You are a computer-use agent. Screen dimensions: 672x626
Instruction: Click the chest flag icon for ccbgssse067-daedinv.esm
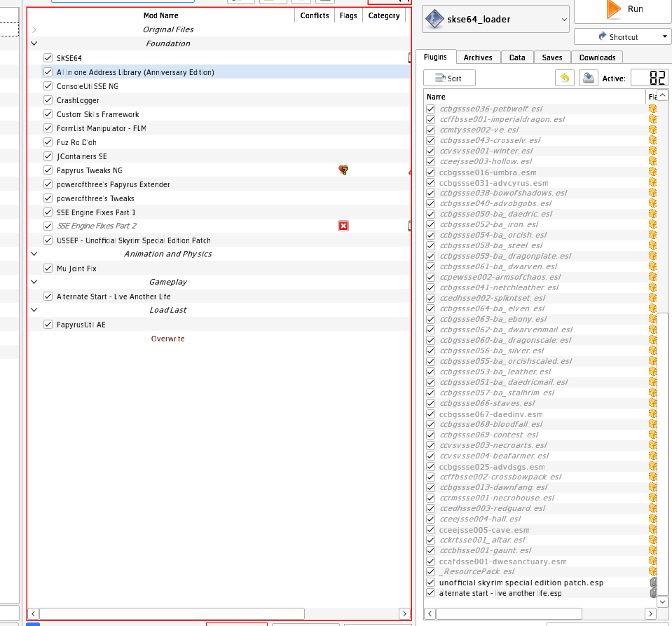pyautogui.click(x=652, y=414)
